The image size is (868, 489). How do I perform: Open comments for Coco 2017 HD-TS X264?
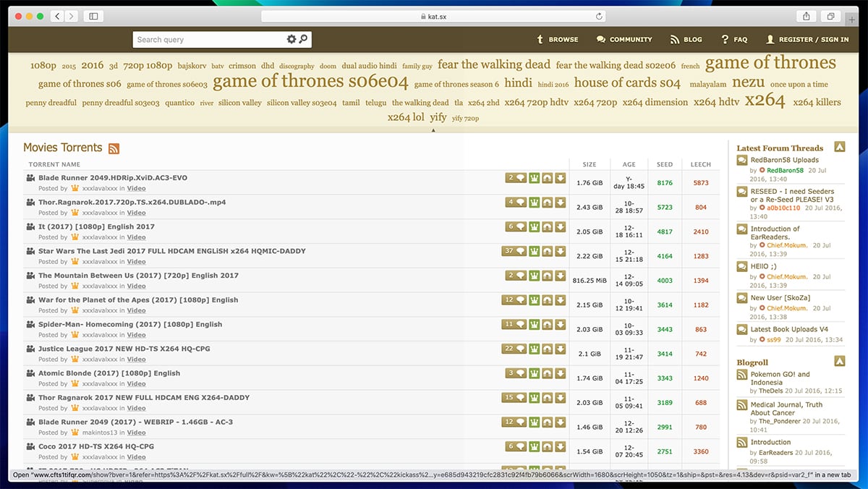(516, 446)
